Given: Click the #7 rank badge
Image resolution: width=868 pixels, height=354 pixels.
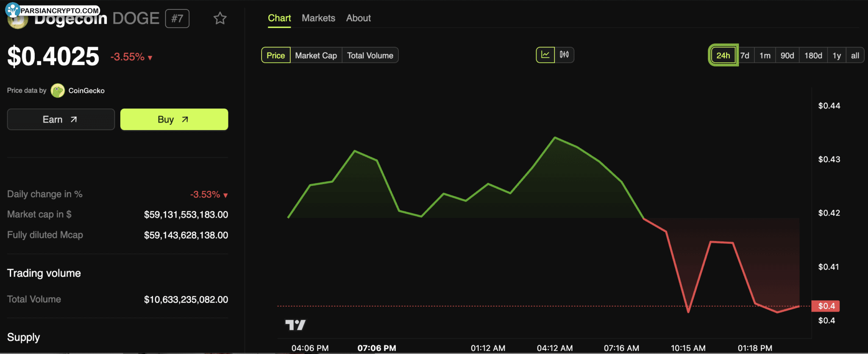Looking at the screenshot, I should point(177,18).
